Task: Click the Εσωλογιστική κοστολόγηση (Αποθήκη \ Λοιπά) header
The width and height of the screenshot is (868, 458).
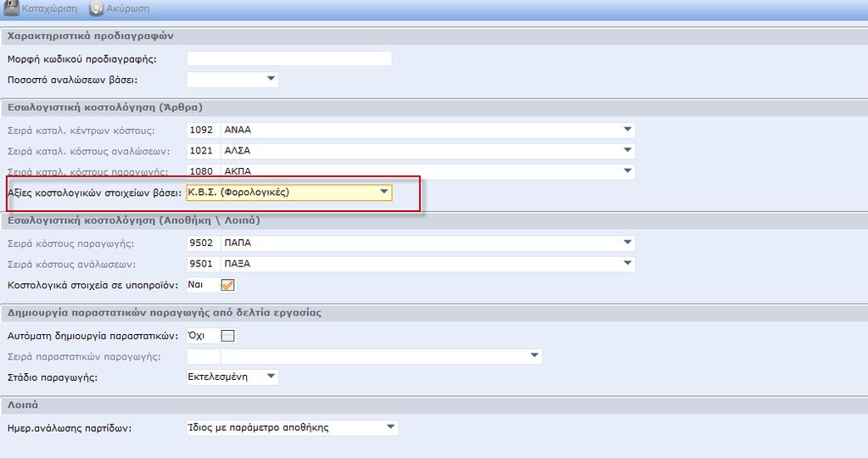Action: [133, 221]
